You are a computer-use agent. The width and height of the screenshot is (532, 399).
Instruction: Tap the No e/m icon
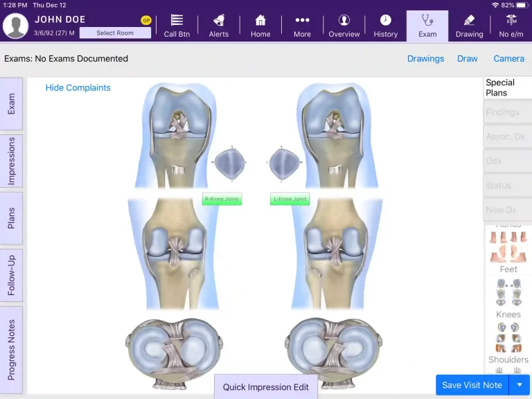511,26
